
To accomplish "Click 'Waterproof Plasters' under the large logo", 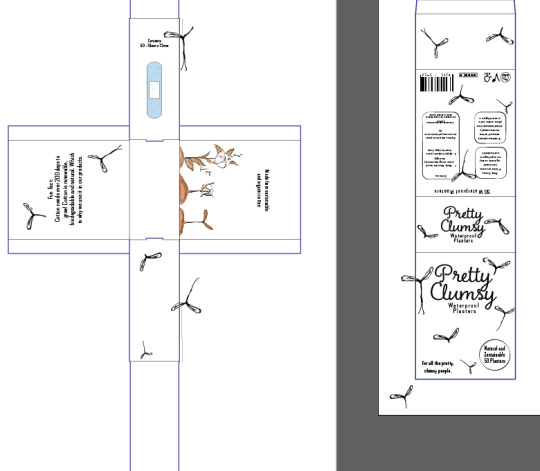I will point(464,308).
